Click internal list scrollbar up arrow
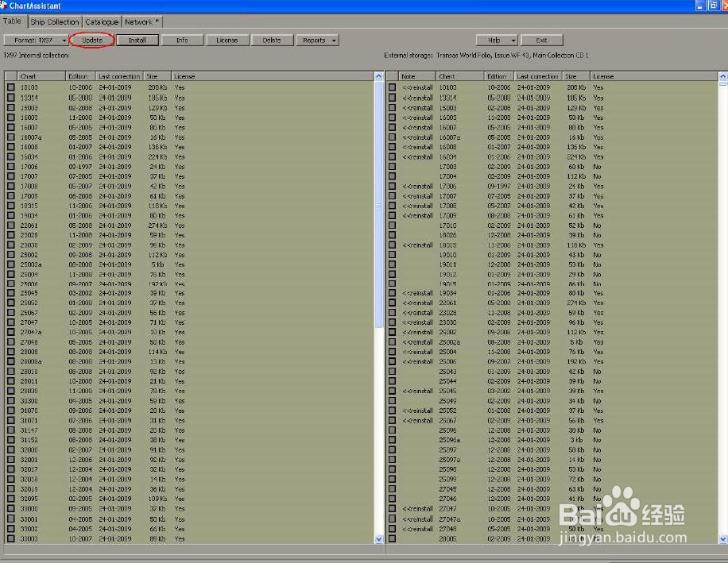The height and width of the screenshot is (563, 728). point(379,76)
